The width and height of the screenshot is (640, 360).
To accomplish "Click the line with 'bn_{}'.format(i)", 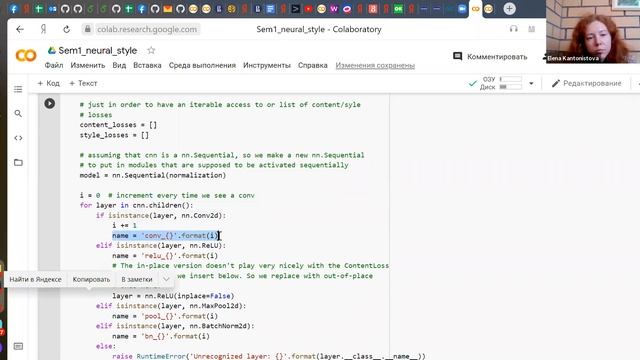I will click(161, 336).
